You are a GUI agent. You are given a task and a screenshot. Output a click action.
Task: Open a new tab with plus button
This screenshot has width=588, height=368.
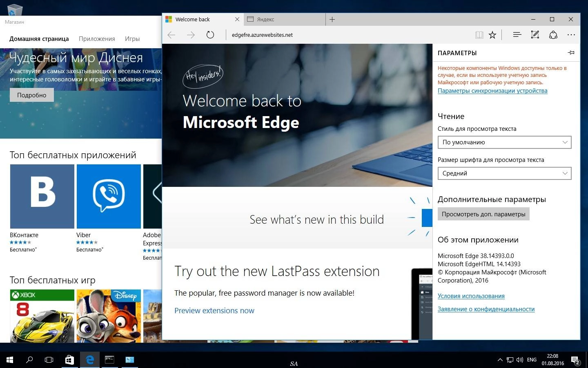(332, 19)
